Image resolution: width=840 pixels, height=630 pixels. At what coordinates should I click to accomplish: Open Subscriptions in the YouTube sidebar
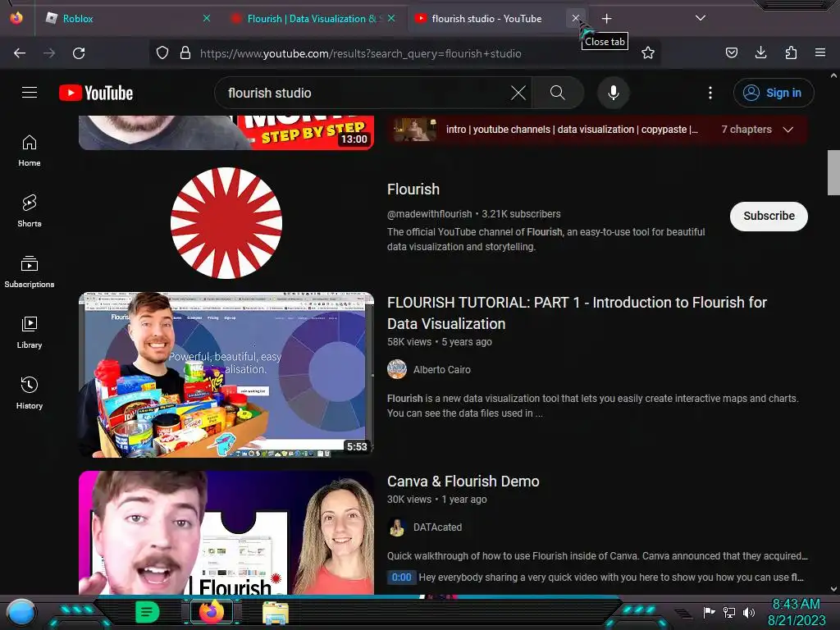[30, 272]
